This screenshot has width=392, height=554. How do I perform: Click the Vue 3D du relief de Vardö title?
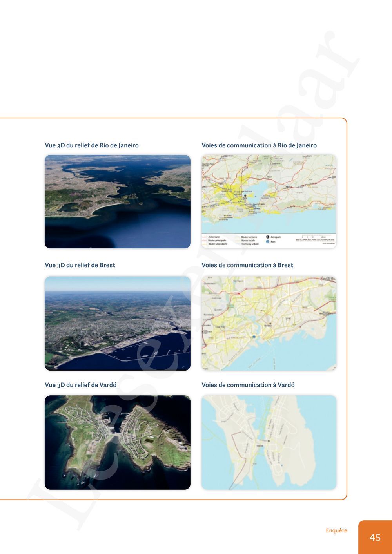click(x=80, y=385)
